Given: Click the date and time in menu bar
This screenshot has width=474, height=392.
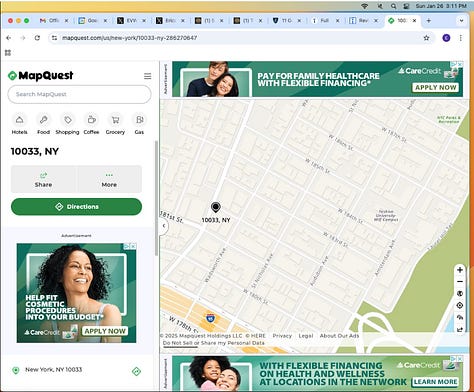Looking at the screenshot, I should coord(441,6).
